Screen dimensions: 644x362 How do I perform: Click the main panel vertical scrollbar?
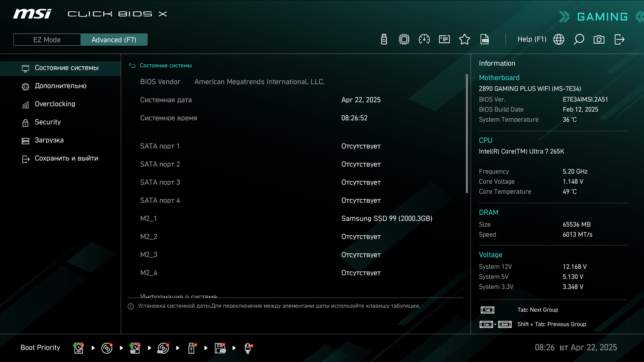[x=467, y=133]
